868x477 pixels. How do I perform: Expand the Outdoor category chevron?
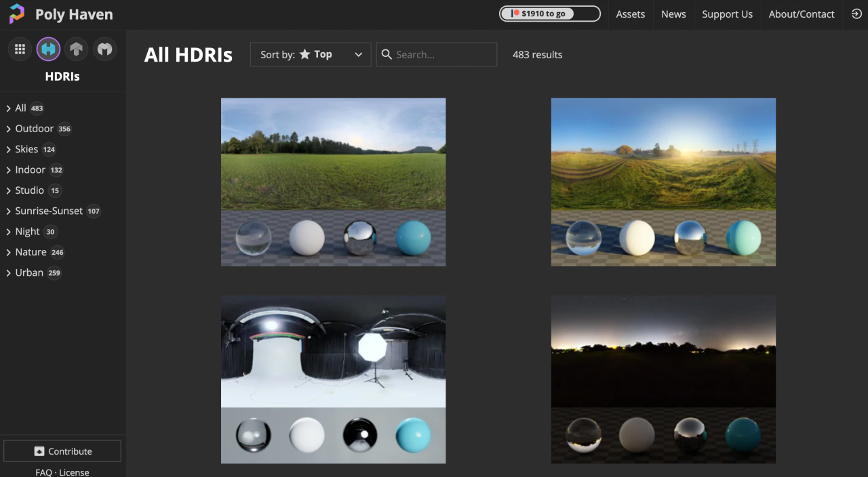[x=8, y=129]
